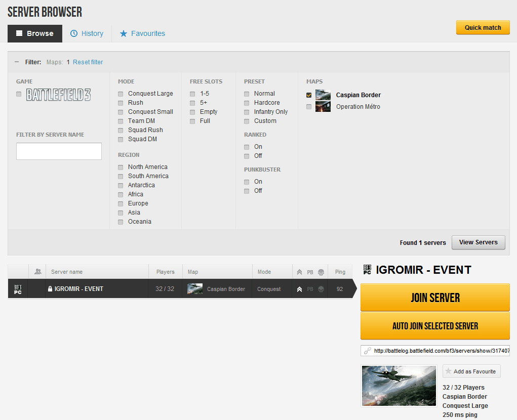Enable 1-5 free slots filter
The width and height of the screenshot is (517, 420).
192,94
